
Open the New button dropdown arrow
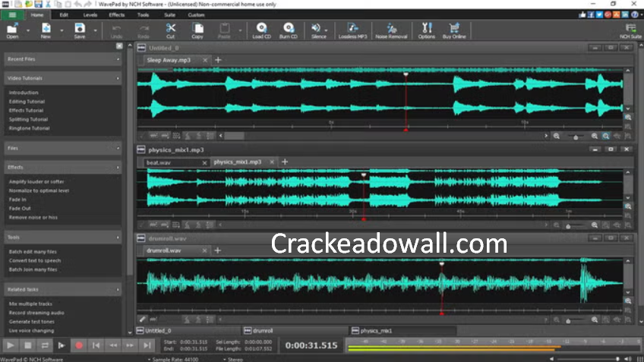point(62,31)
